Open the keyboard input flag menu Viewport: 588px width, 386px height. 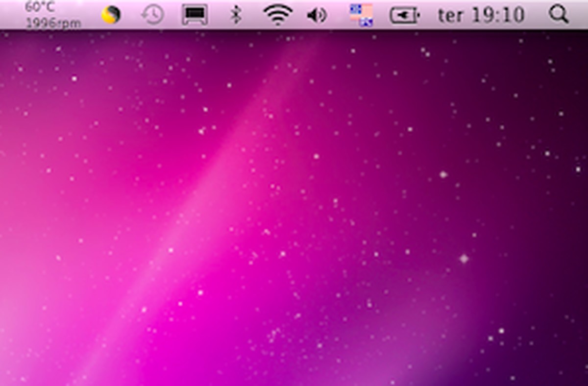[x=361, y=15]
